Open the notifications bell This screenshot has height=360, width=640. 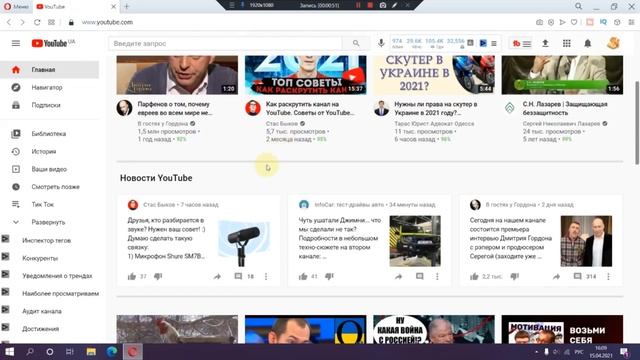point(587,43)
